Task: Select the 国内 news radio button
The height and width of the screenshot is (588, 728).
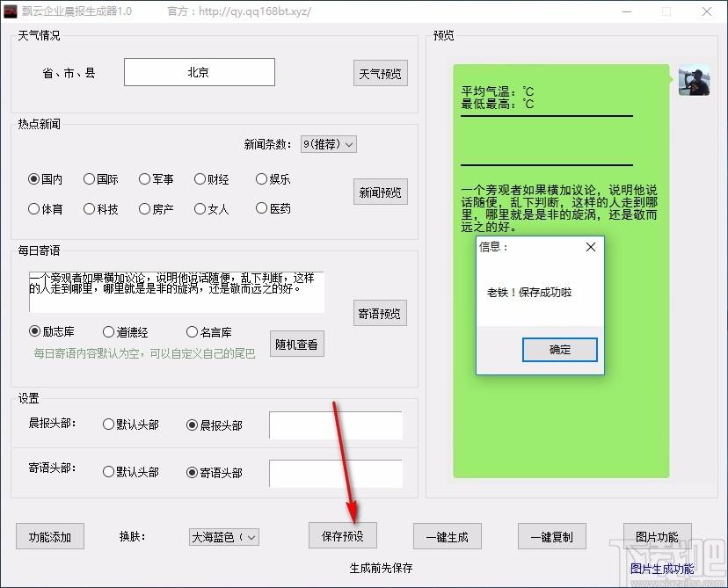Action: [45, 179]
